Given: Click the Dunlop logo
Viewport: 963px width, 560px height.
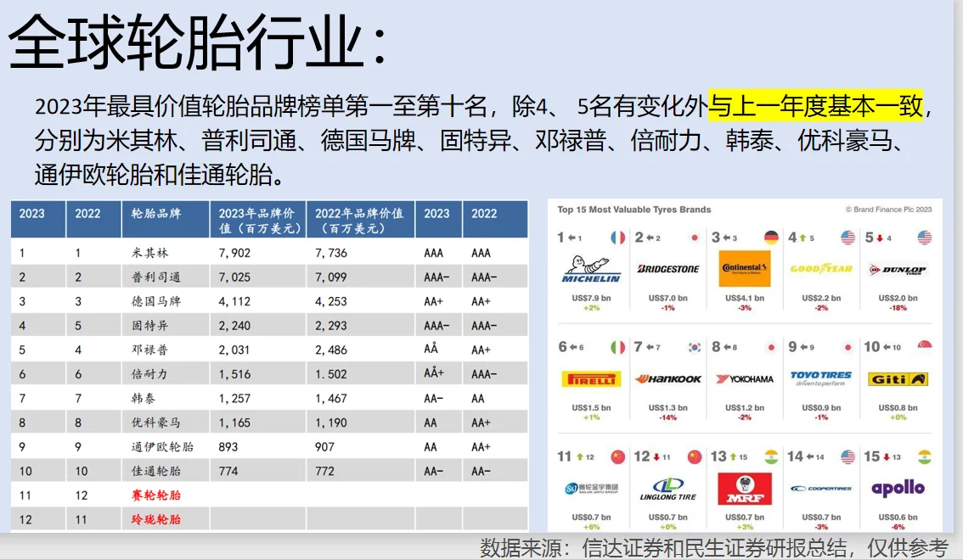Looking at the screenshot, I should tap(898, 269).
